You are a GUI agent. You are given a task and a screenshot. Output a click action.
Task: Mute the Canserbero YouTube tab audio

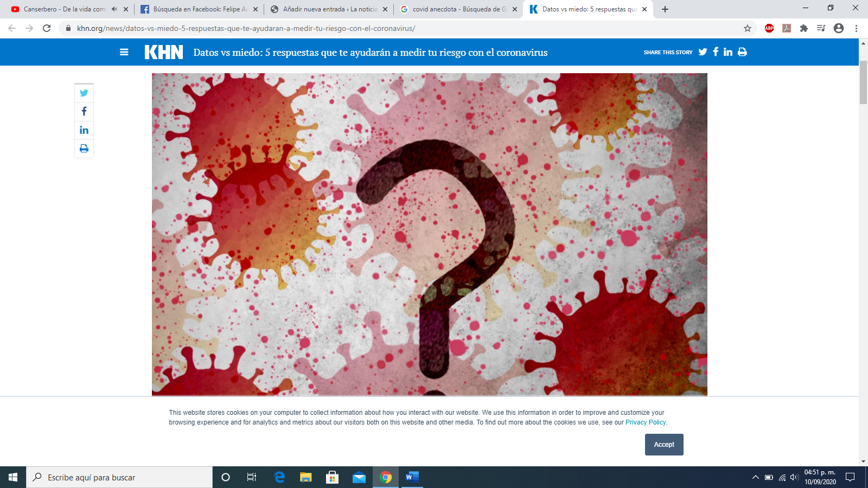coord(114,9)
